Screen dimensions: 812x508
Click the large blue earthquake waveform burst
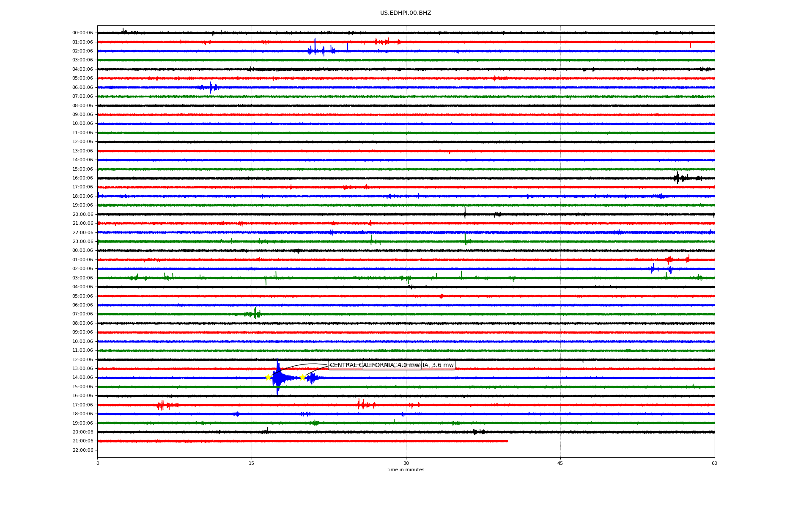point(278,377)
